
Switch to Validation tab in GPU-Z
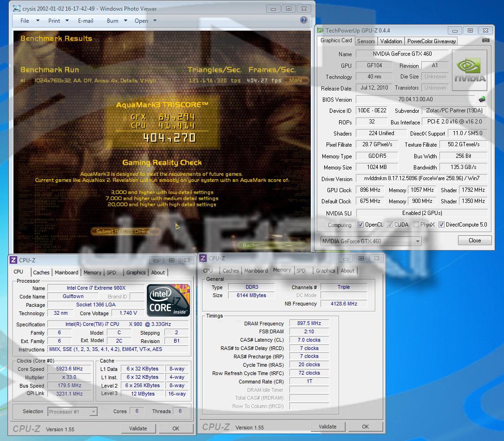pyautogui.click(x=391, y=41)
